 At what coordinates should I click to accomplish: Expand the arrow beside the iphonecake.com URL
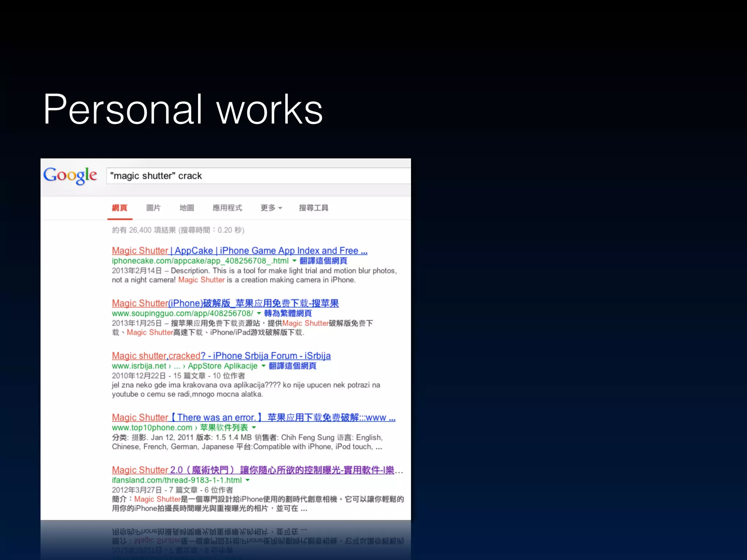coord(294,261)
